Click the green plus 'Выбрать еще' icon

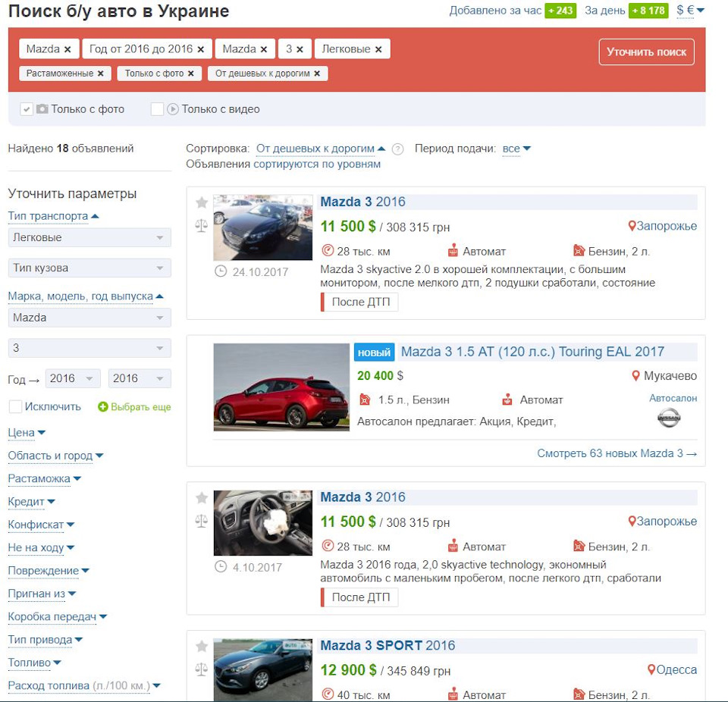click(x=102, y=406)
